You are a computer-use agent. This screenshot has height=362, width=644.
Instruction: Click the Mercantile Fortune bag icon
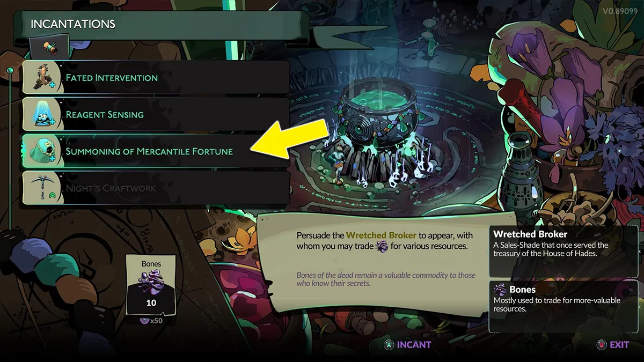click(x=41, y=151)
